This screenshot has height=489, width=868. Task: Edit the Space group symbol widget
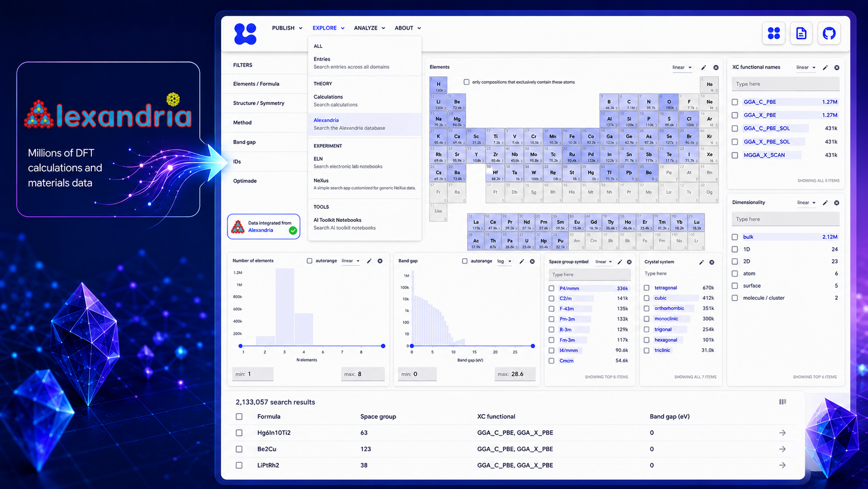(x=620, y=262)
